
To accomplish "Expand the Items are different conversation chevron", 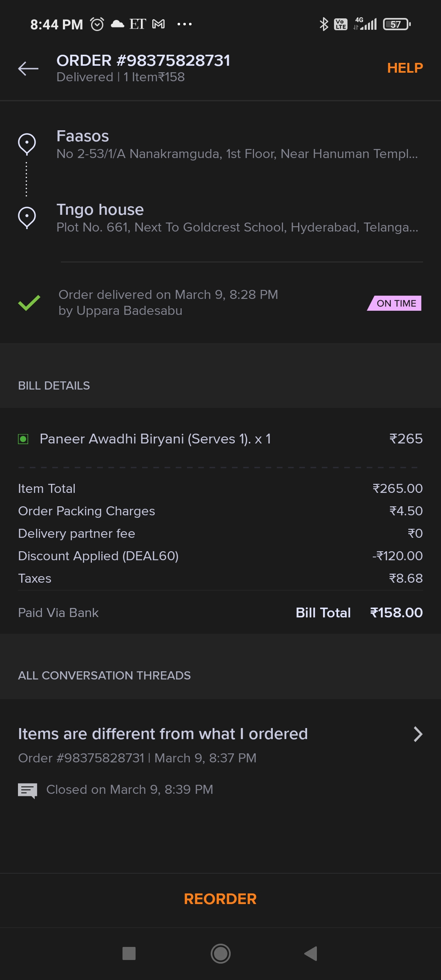I will click(x=418, y=734).
